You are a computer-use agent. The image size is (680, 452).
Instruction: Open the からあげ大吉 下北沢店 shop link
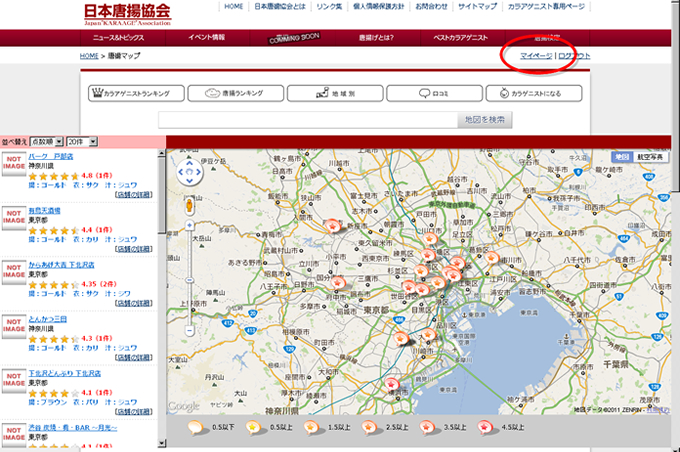[x=61, y=265]
